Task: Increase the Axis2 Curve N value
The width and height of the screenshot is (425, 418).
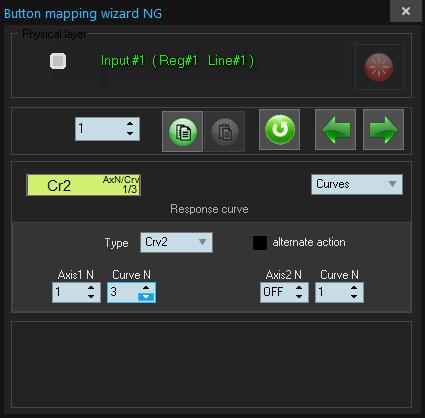Action: (354, 288)
